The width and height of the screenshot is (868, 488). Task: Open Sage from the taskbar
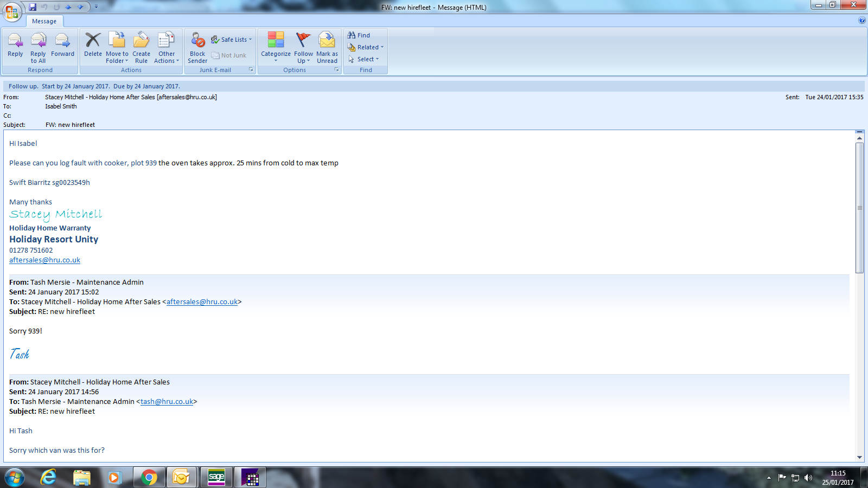click(216, 478)
